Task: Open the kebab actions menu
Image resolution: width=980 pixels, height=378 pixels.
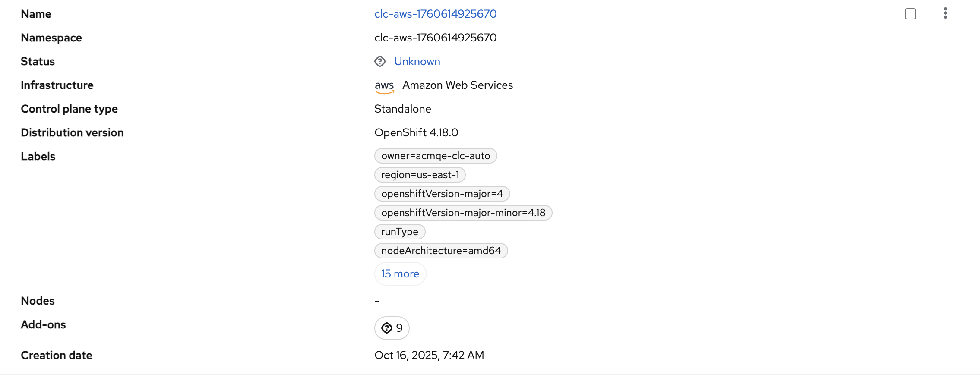Action: [945, 13]
